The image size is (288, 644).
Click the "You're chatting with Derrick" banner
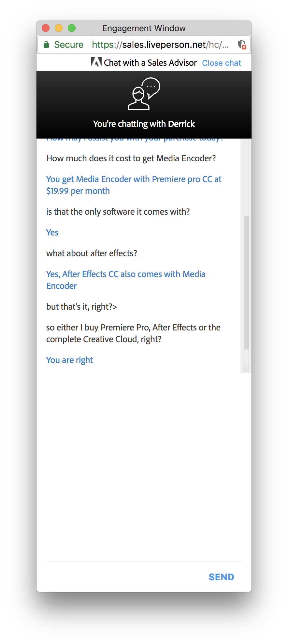[144, 124]
